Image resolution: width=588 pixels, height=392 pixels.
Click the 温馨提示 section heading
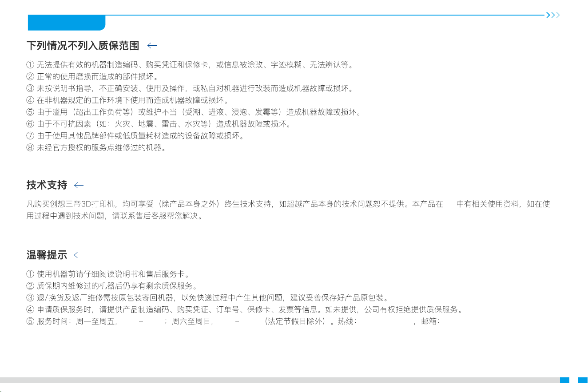click(47, 255)
